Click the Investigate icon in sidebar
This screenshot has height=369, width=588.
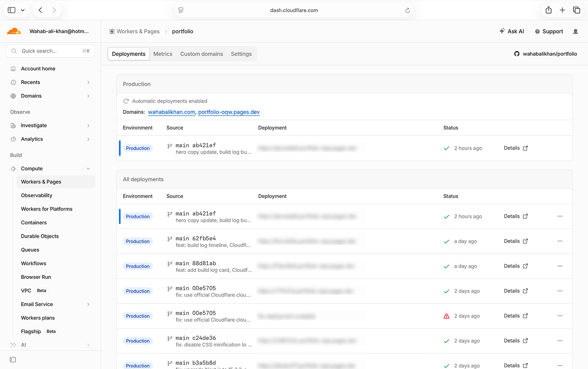tap(13, 126)
